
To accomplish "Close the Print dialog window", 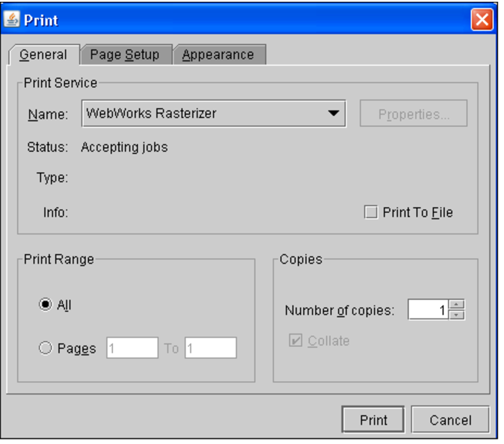I will pos(481,20).
